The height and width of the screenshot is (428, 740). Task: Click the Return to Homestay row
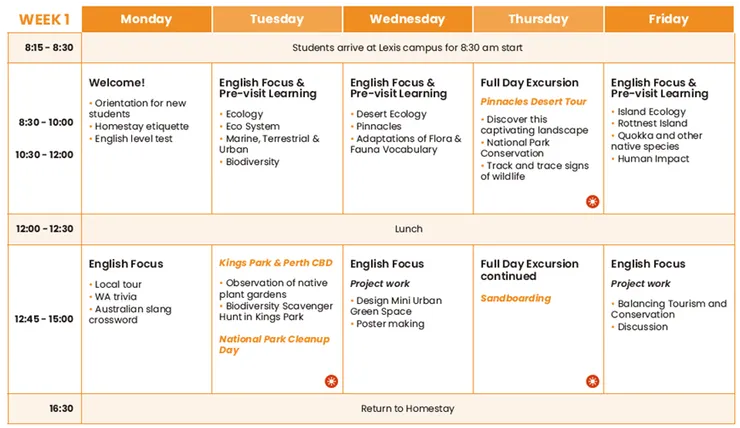click(408, 409)
